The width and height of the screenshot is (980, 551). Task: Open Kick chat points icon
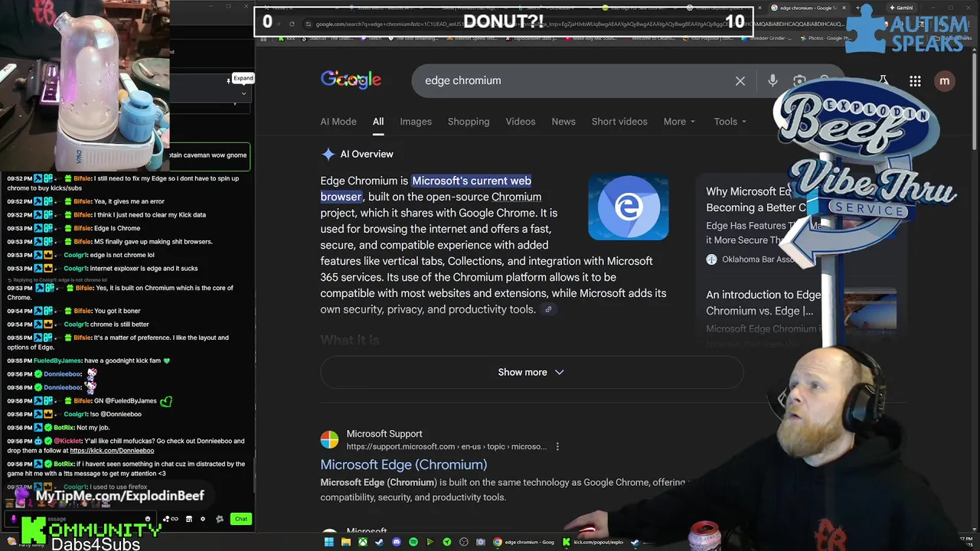(171, 519)
